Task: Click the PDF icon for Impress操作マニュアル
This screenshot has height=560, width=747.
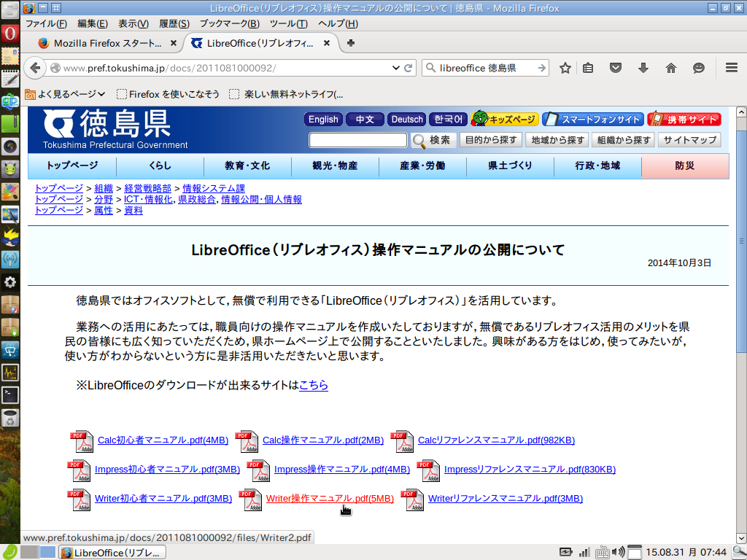Action: tap(259, 470)
